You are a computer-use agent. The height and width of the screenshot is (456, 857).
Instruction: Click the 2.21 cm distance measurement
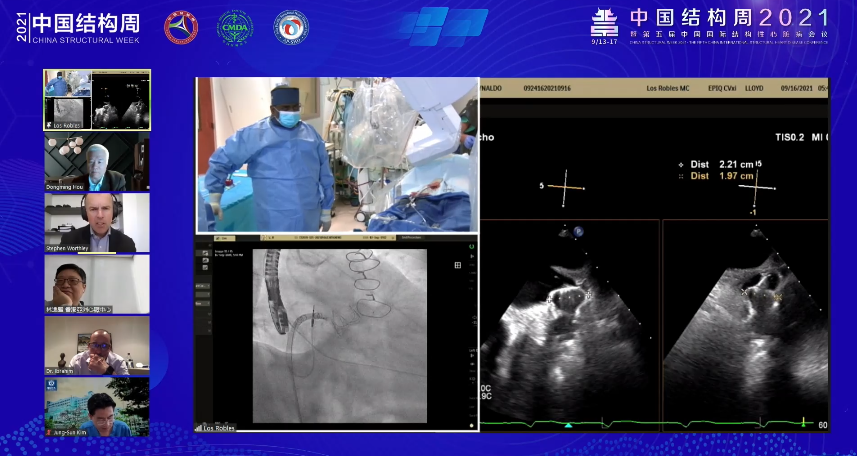[713, 162]
